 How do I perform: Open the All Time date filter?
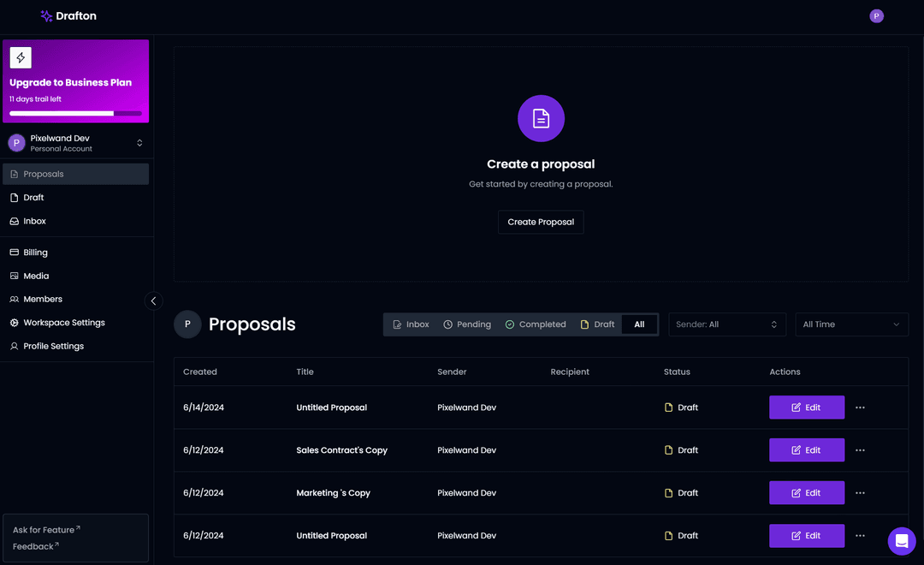850,324
